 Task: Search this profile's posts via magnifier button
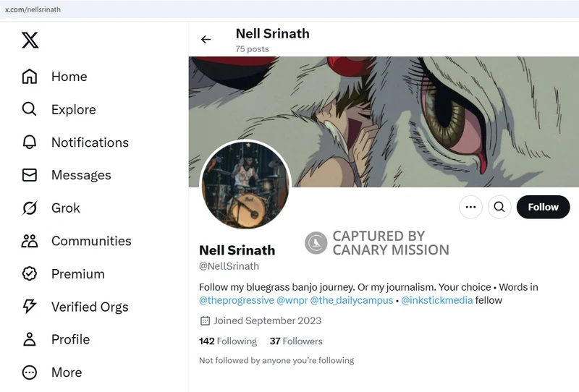pyautogui.click(x=499, y=207)
